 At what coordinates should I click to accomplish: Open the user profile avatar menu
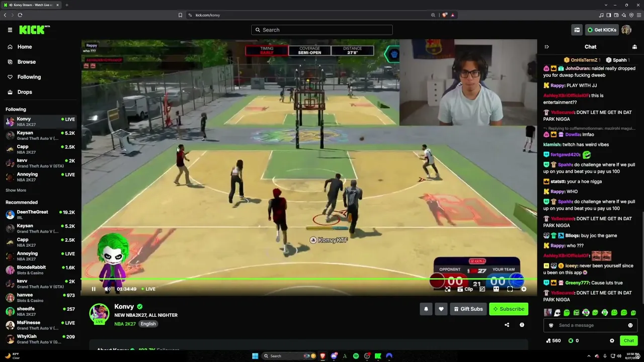tap(626, 30)
